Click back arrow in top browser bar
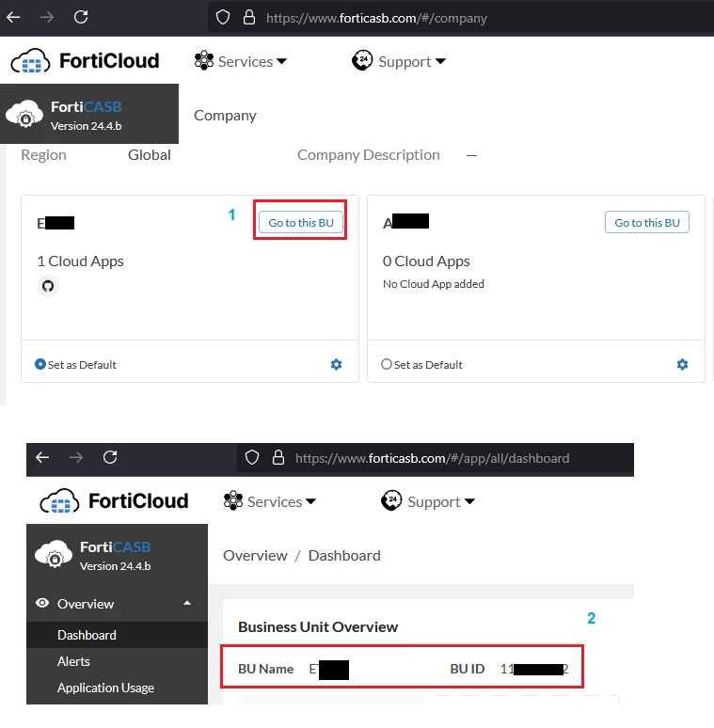714x728 pixels. click(13, 18)
